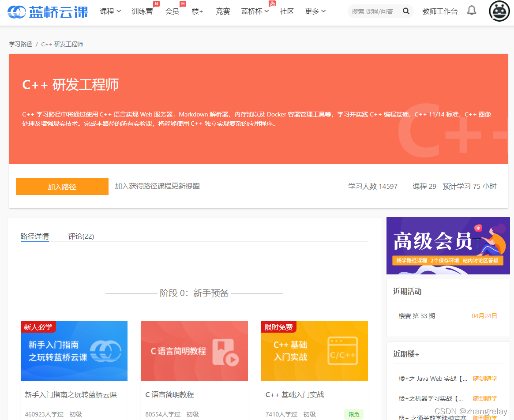Screen dimensions: 514x420
Task: Click 460923人学过 count
Action: click(44, 414)
